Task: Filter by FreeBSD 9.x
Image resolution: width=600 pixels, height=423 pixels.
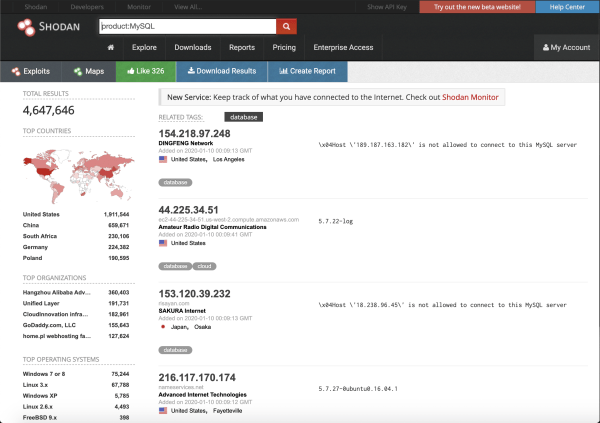Action: 40,418
